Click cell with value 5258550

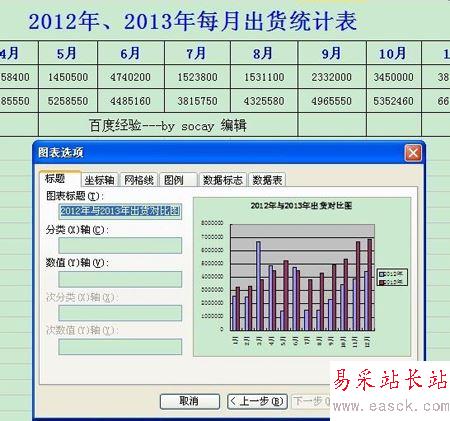68,101
